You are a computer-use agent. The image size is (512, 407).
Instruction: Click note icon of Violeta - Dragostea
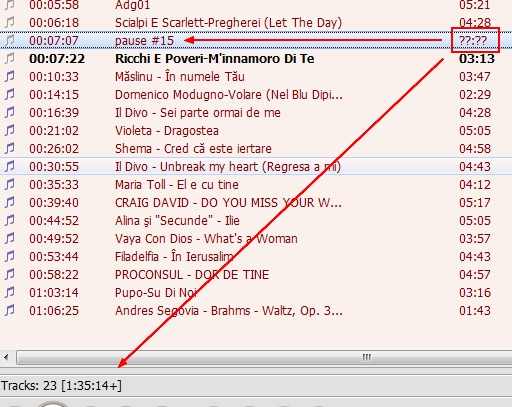click(x=10, y=130)
